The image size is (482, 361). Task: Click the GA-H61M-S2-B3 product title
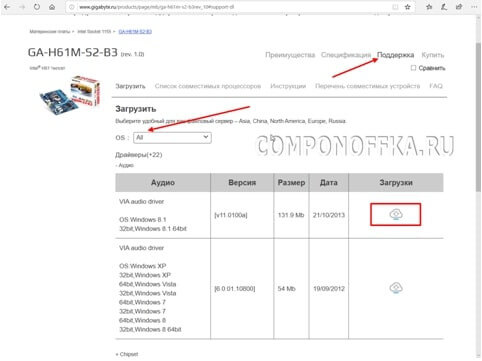73,52
